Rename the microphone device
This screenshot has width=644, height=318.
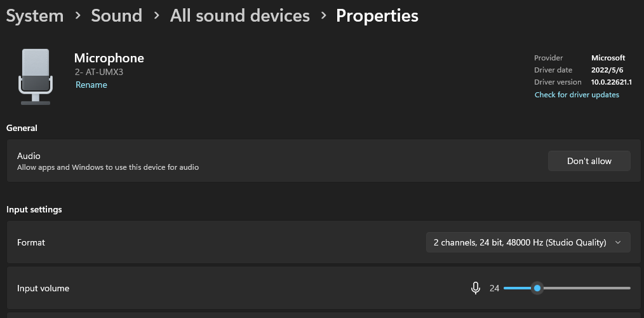[91, 85]
